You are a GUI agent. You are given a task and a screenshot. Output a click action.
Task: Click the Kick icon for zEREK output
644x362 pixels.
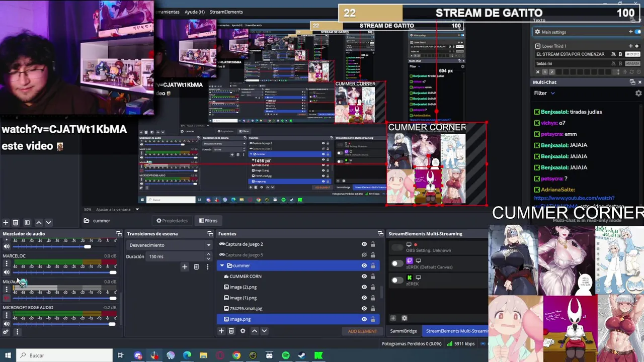(x=409, y=278)
